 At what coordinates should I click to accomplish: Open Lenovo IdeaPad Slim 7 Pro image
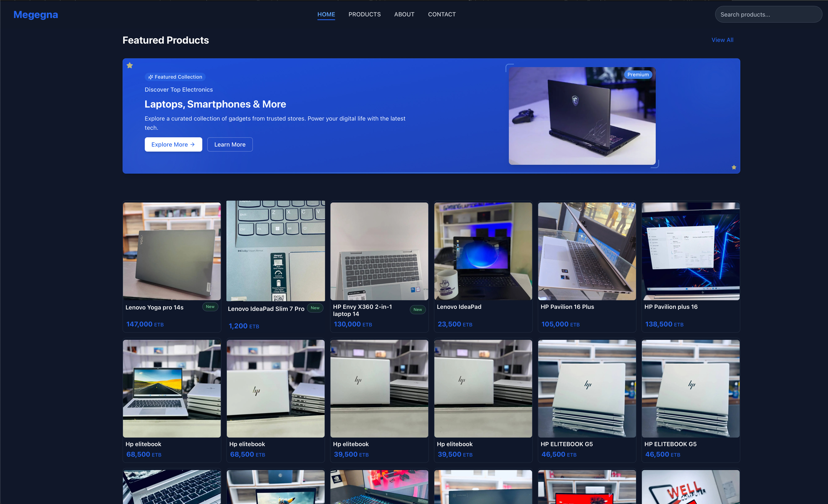click(276, 251)
